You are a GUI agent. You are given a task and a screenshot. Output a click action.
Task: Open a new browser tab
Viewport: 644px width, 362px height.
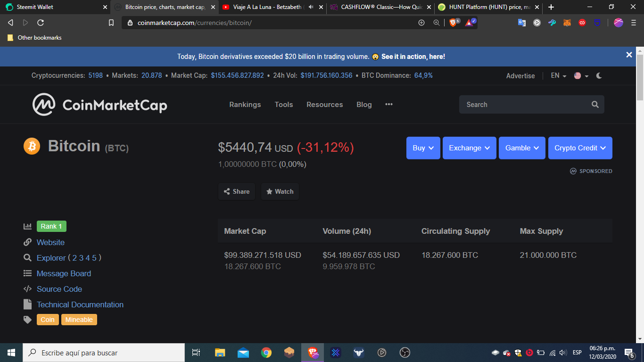(551, 7)
